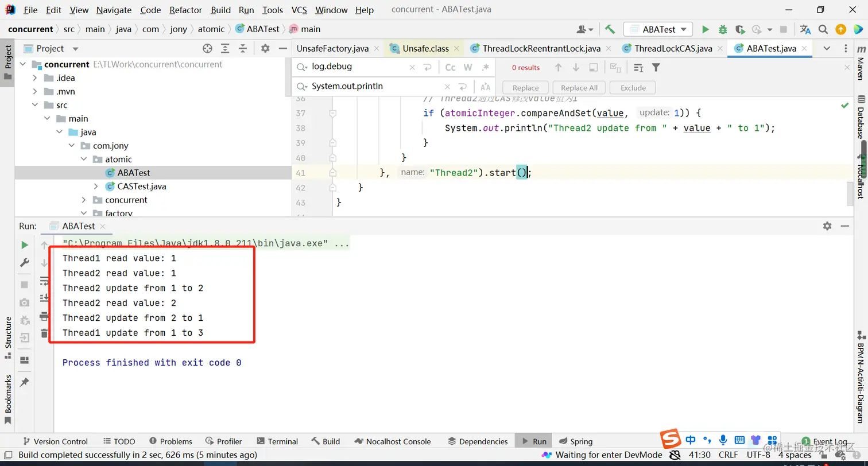Click the Replace button
This screenshot has width=868, height=466.
[x=525, y=88]
